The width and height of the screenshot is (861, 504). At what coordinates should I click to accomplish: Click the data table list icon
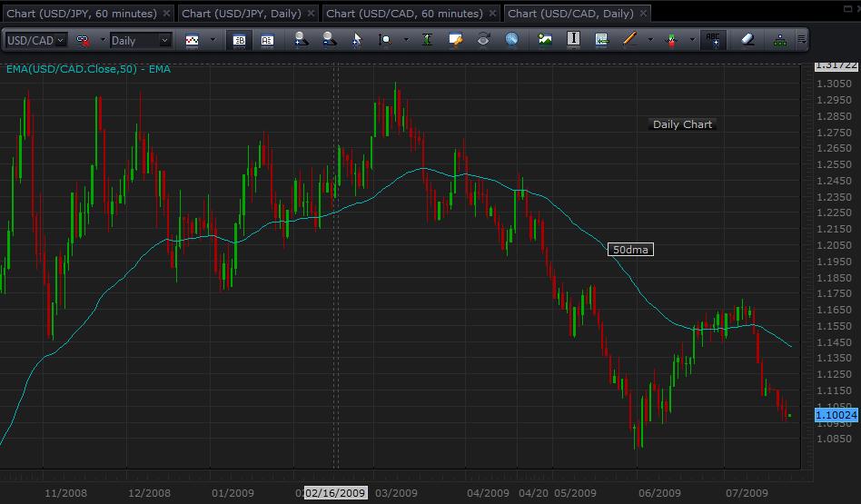(601, 40)
